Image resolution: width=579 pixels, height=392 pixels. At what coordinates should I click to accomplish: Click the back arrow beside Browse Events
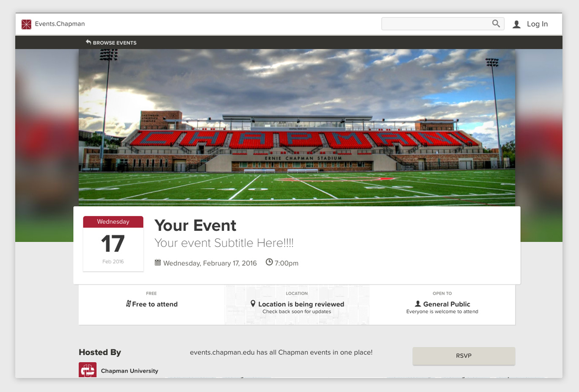click(x=88, y=42)
